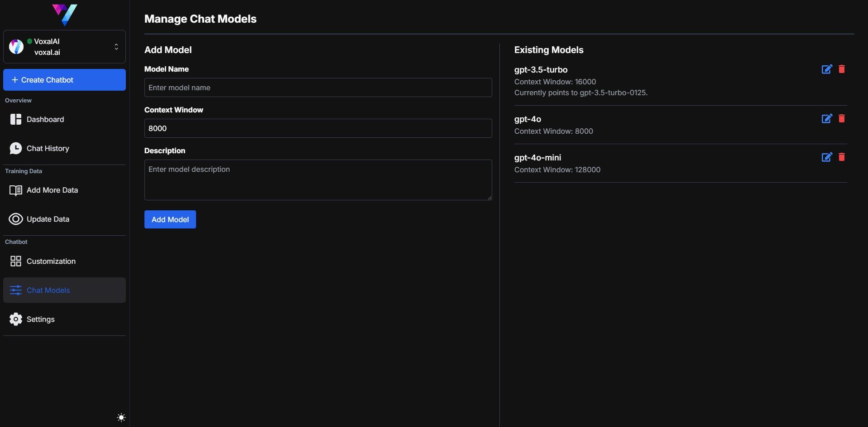This screenshot has width=868, height=427.
Task: Click the Customization grid icon
Action: (x=16, y=262)
